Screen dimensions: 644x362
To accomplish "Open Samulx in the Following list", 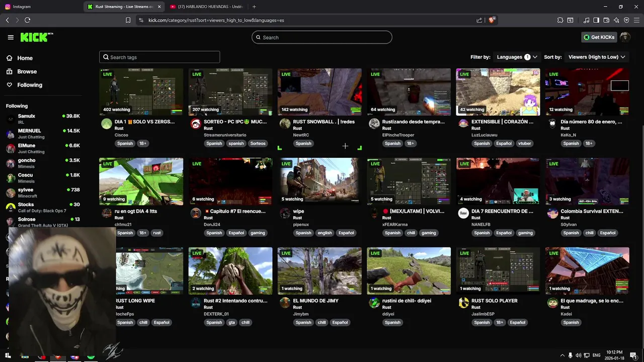I will [x=43, y=119].
